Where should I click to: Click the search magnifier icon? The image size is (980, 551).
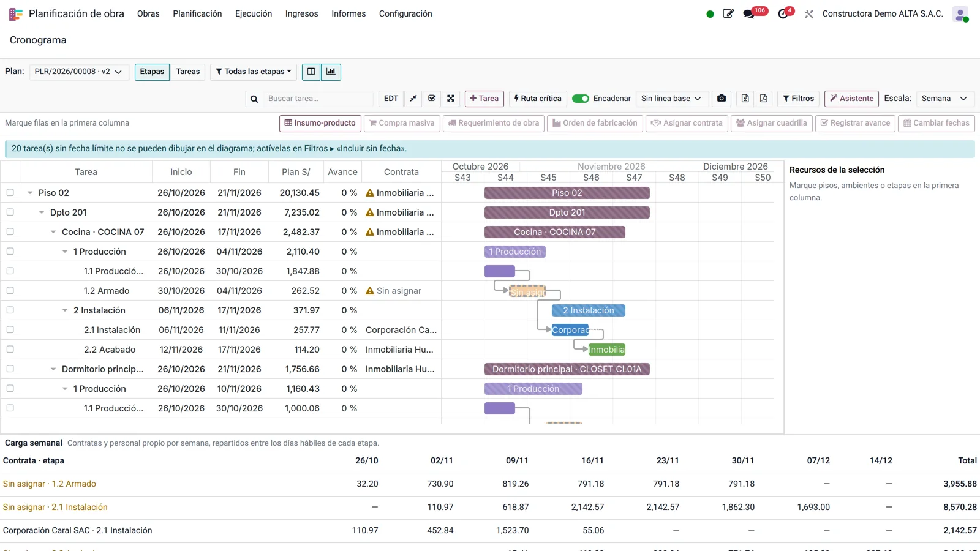click(x=254, y=99)
